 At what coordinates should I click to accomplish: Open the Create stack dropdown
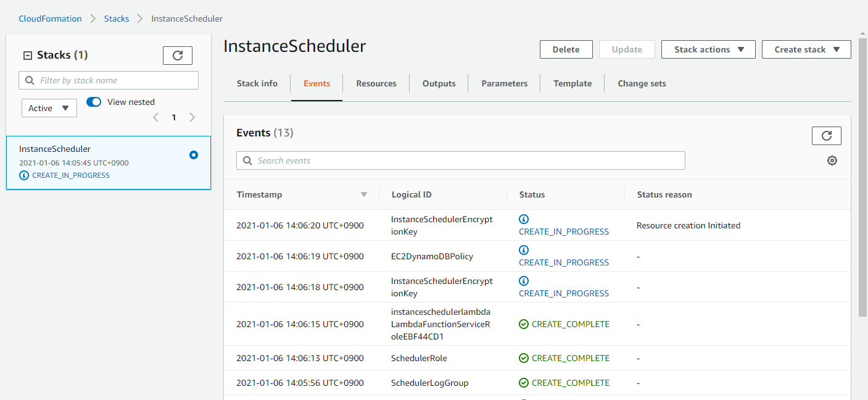(x=806, y=49)
